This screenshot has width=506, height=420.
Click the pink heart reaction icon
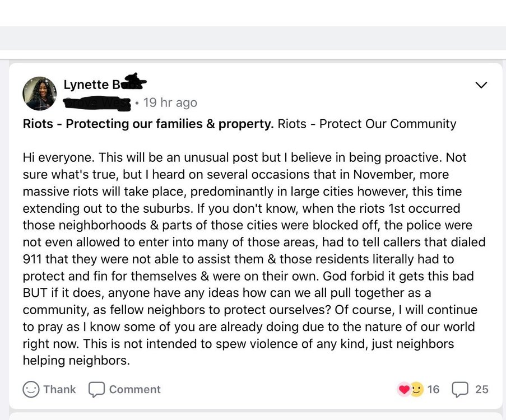point(404,389)
